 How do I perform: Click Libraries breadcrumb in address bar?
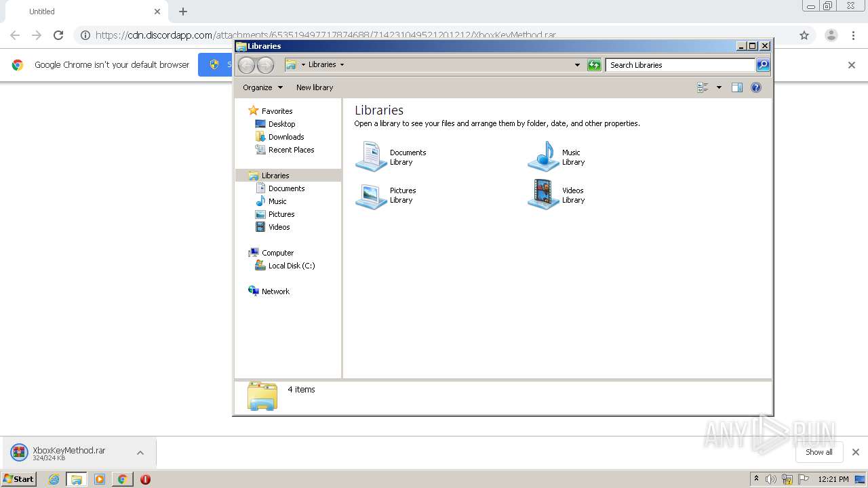pos(322,65)
